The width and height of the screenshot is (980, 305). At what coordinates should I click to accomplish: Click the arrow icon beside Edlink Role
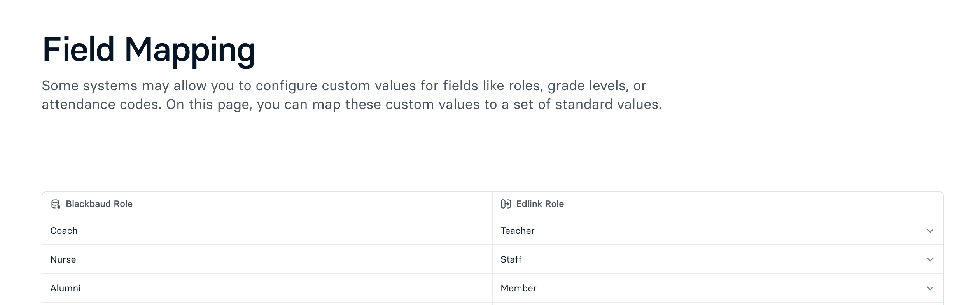(x=506, y=204)
